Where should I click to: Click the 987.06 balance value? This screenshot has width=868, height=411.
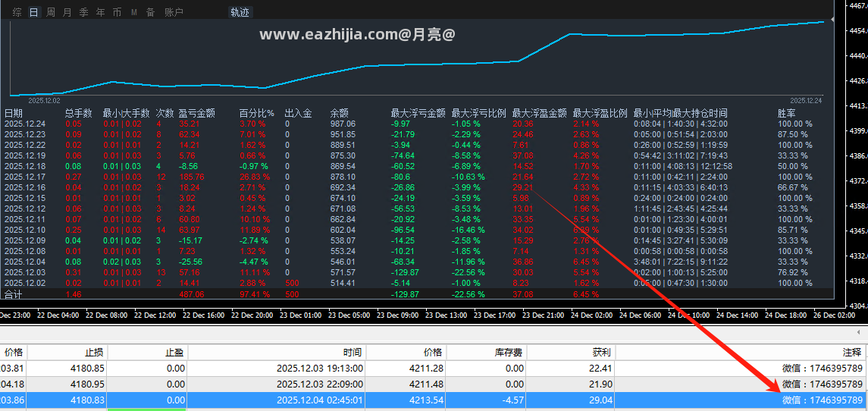point(343,124)
